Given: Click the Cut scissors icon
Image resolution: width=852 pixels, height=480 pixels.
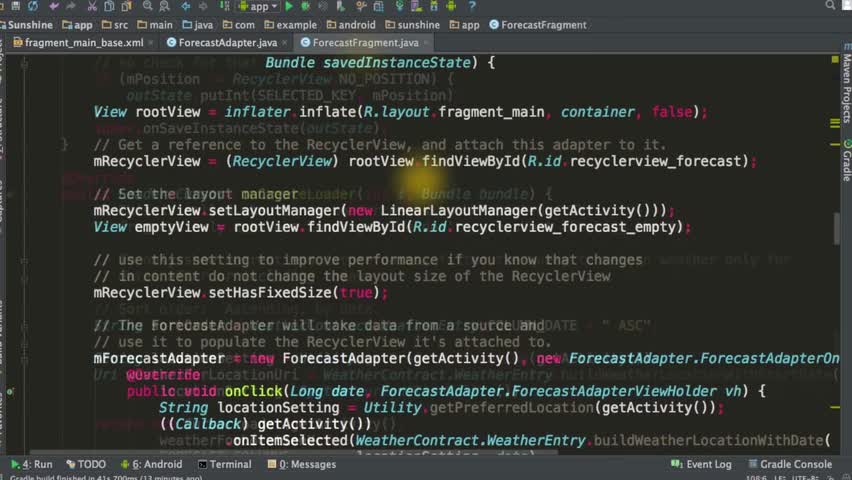Looking at the screenshot, I should click(x=92, y=6).
